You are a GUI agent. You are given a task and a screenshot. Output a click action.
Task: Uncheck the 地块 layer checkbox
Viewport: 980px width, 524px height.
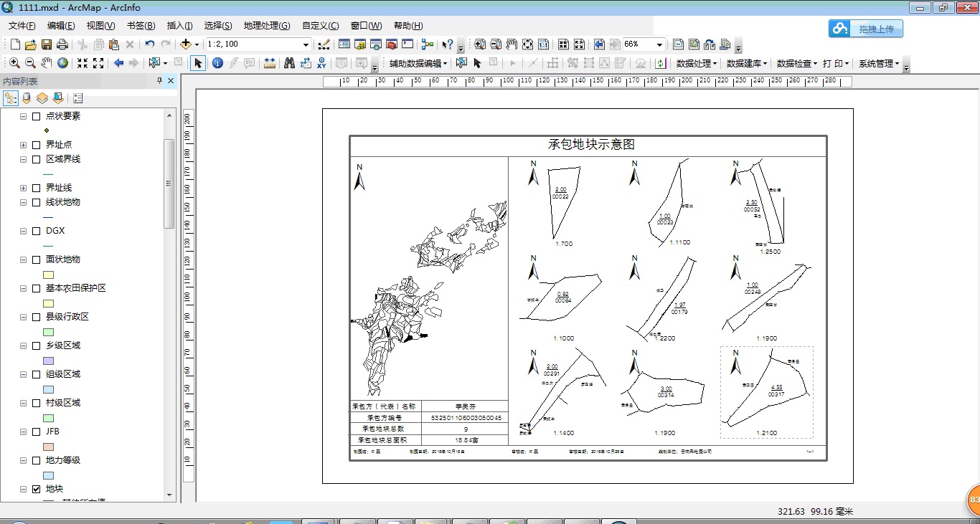36,489
